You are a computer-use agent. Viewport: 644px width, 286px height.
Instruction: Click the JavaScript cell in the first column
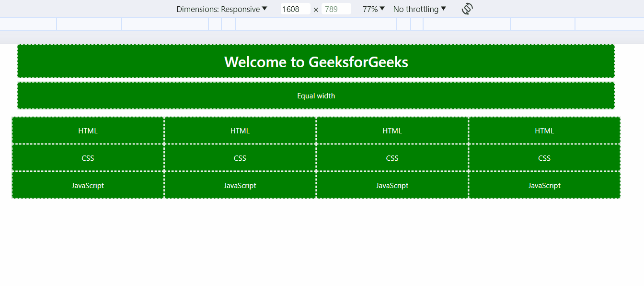[x=88, y=185]
